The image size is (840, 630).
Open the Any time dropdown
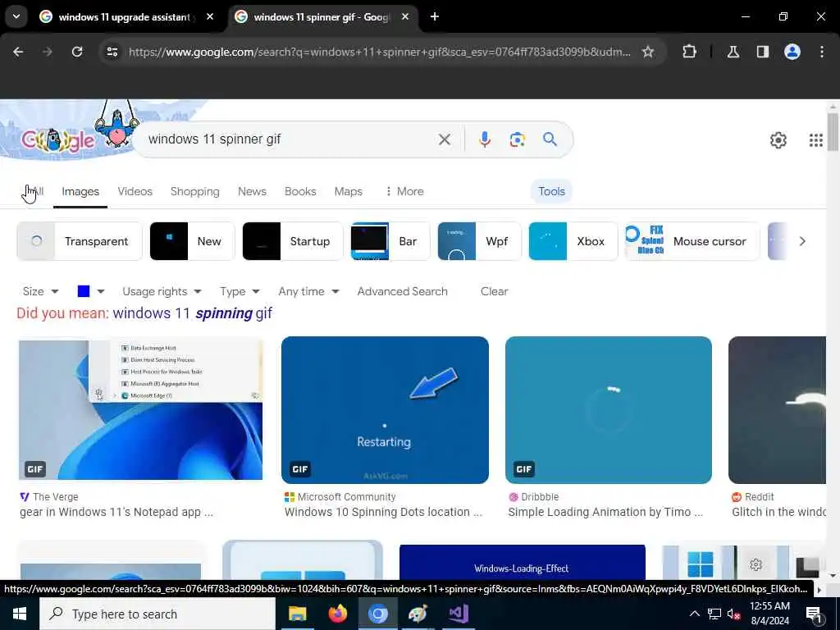[x=308, y=291]
